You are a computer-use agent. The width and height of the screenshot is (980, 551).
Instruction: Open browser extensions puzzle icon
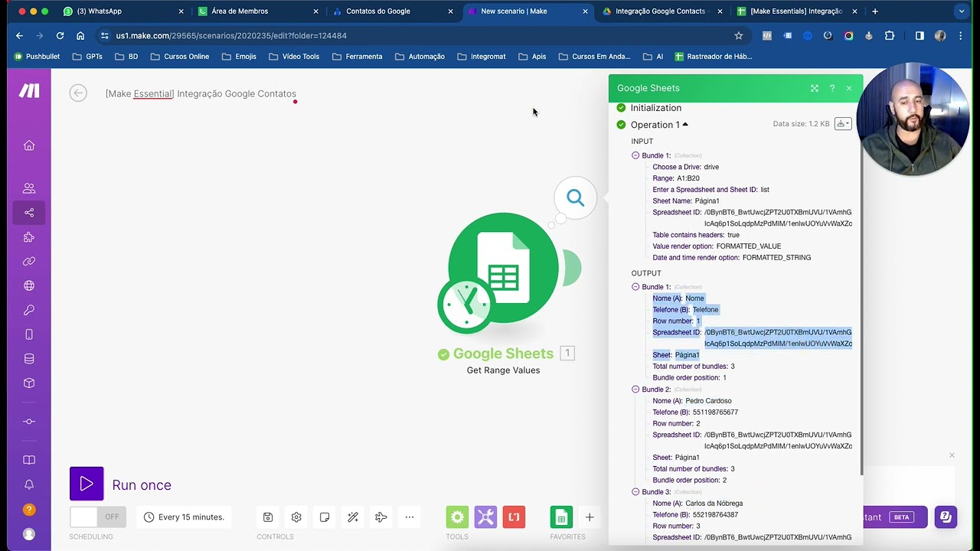pyautogui.click(x=890, y=36)
